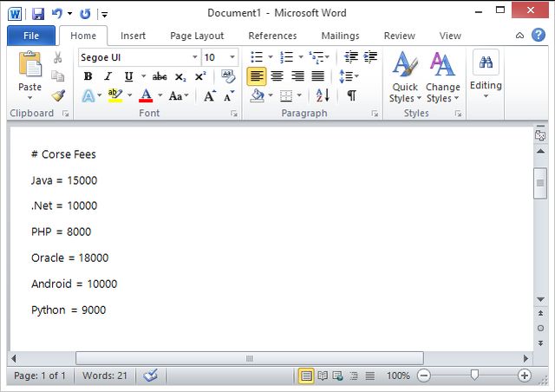
Task: Click the Copy icon in Clipboard group
Action: tap(58, 75)
